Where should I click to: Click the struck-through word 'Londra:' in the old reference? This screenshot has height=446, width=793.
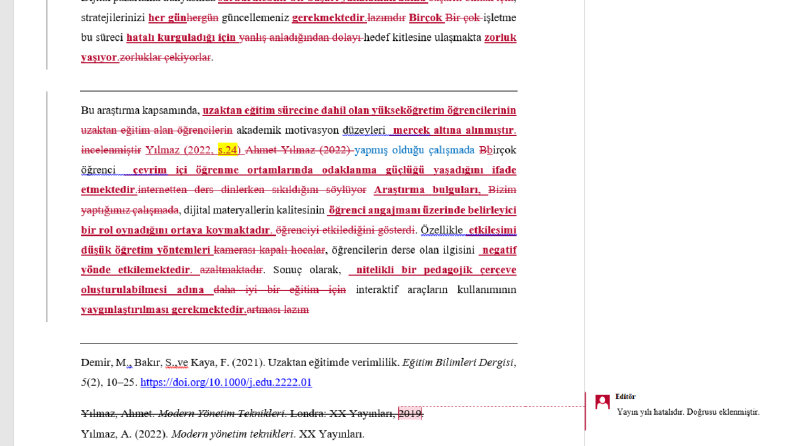coord(308,414)
